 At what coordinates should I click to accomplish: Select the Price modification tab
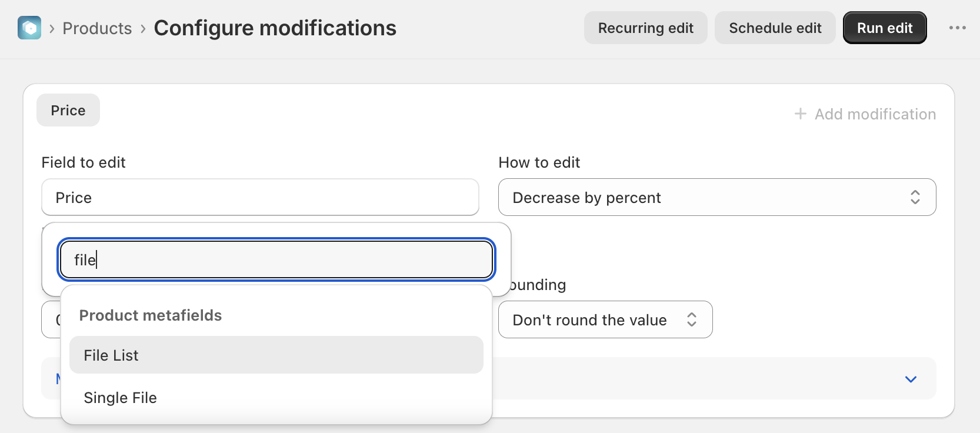(68, 110)
